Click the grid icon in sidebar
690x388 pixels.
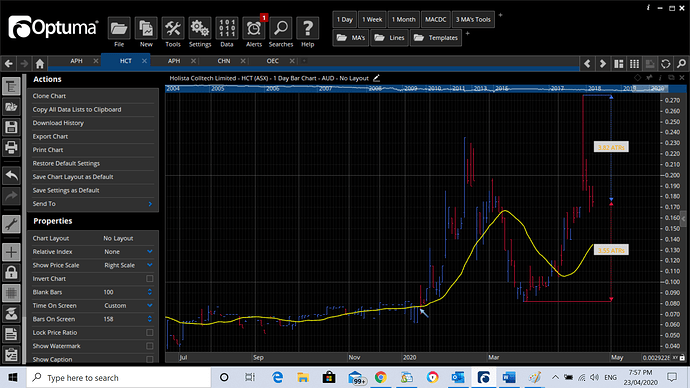click(11, 293)
